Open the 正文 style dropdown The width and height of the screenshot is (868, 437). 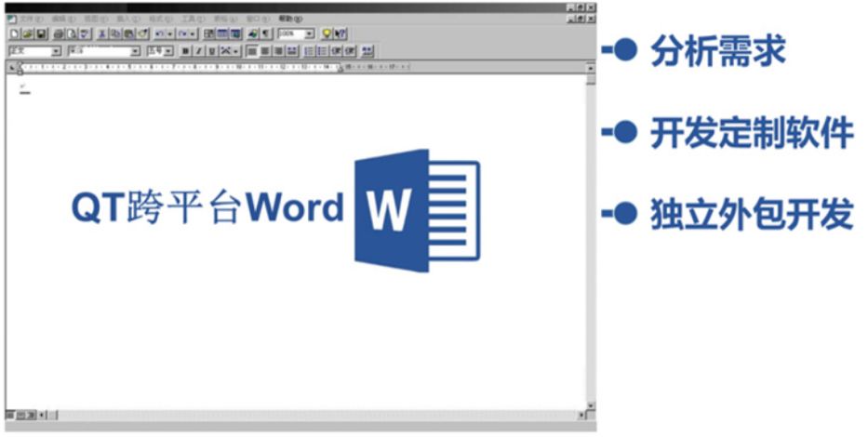pyautogui.click(x=57, y=51)
